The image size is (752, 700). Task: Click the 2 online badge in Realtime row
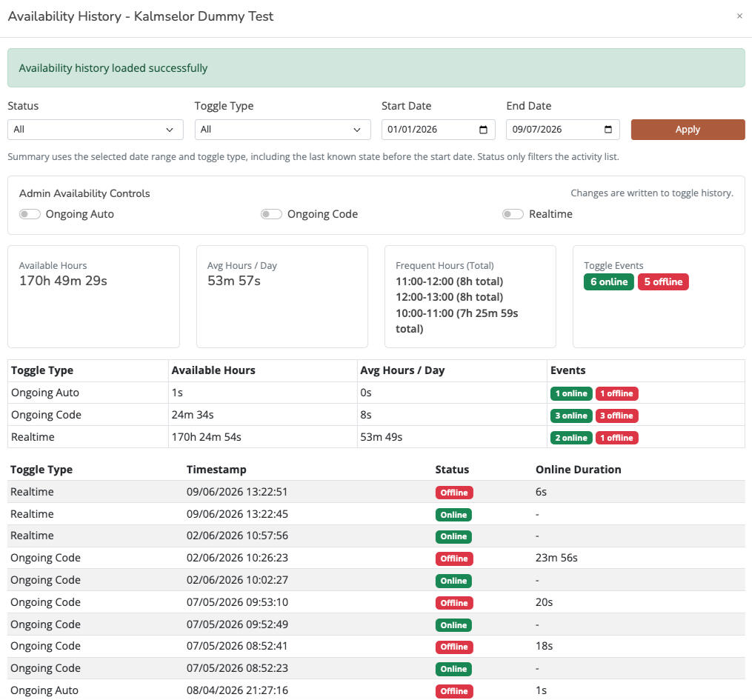point(570,438)
